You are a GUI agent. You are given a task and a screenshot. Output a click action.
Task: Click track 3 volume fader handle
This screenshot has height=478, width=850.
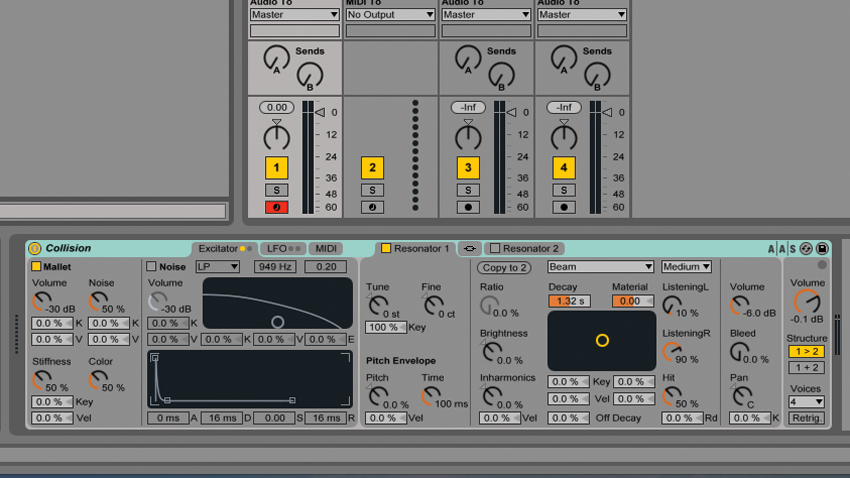(x=512, y=112)
